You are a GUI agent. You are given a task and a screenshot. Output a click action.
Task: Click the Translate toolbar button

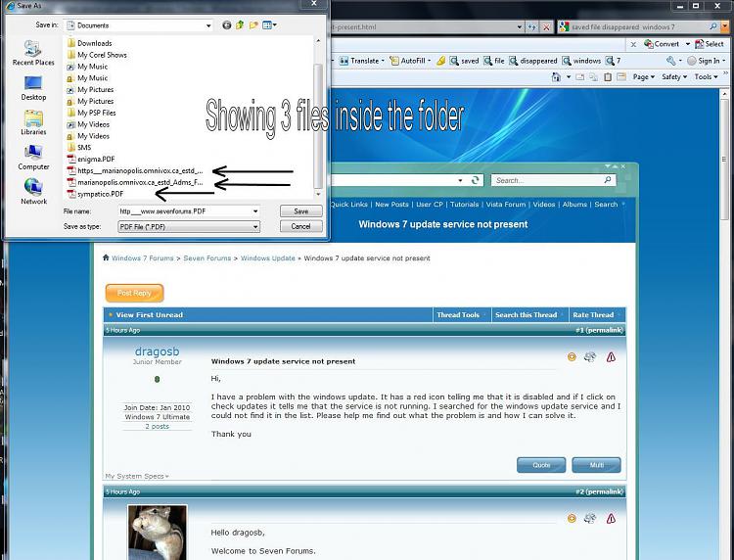(x=361, y=61)
